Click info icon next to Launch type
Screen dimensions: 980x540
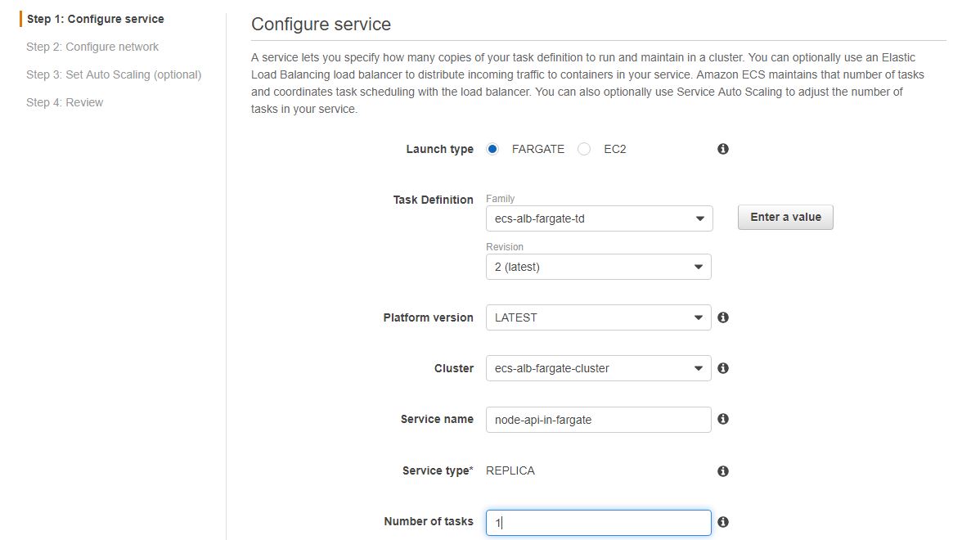click(x=723, y=149)
